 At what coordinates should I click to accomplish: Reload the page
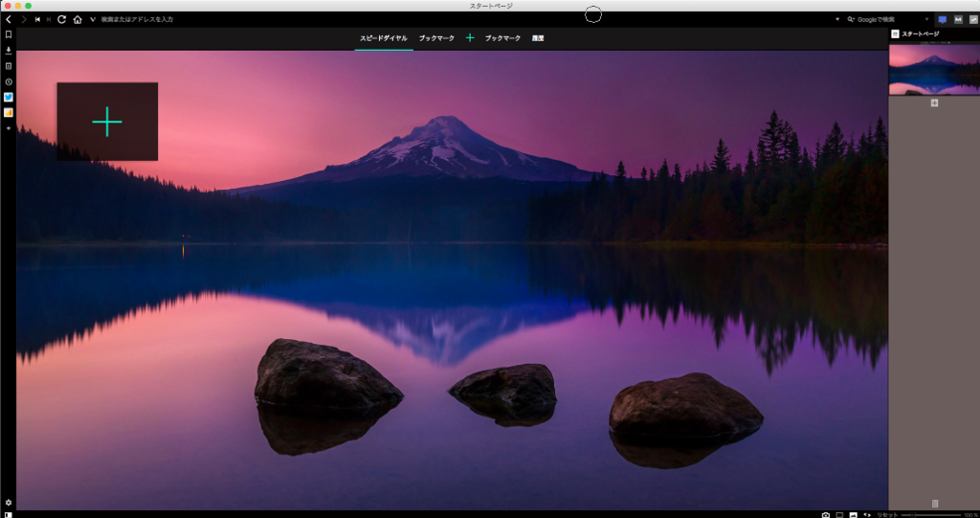tap(62, 19)
